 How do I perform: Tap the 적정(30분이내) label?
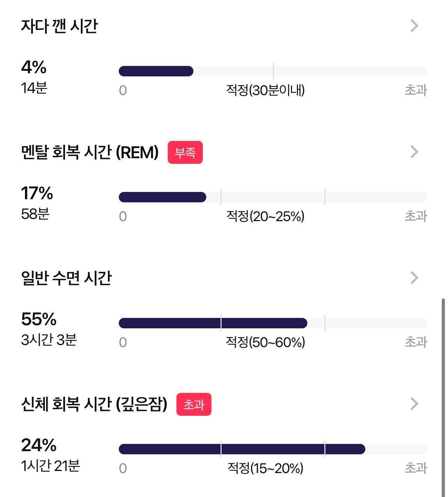(265, 90)
